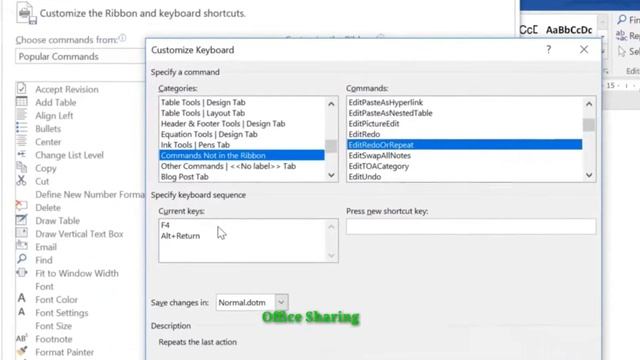640x360 pixels.
Task: Select Equation Tools | Design Tab category
Action: coord(242,134)
